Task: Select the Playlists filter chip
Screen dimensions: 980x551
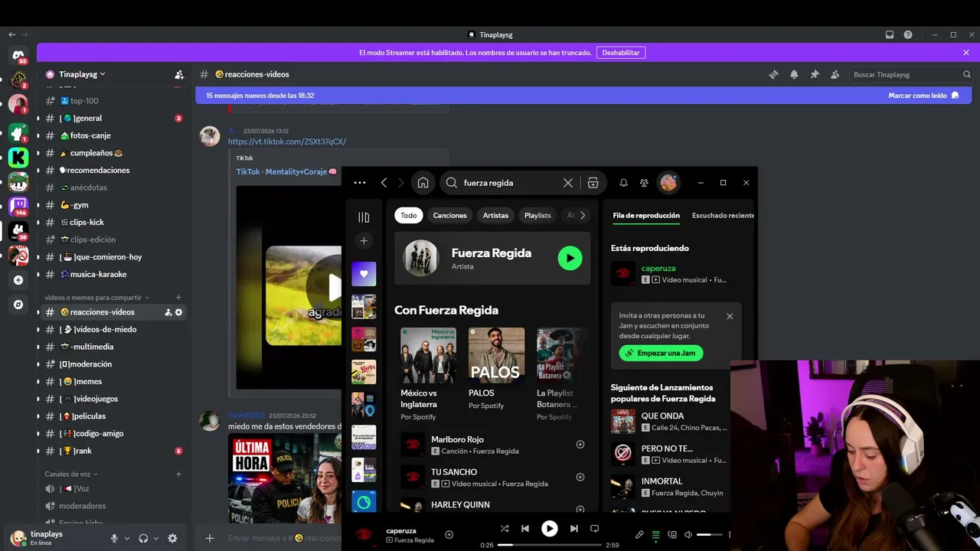Action: coord(537,215)
